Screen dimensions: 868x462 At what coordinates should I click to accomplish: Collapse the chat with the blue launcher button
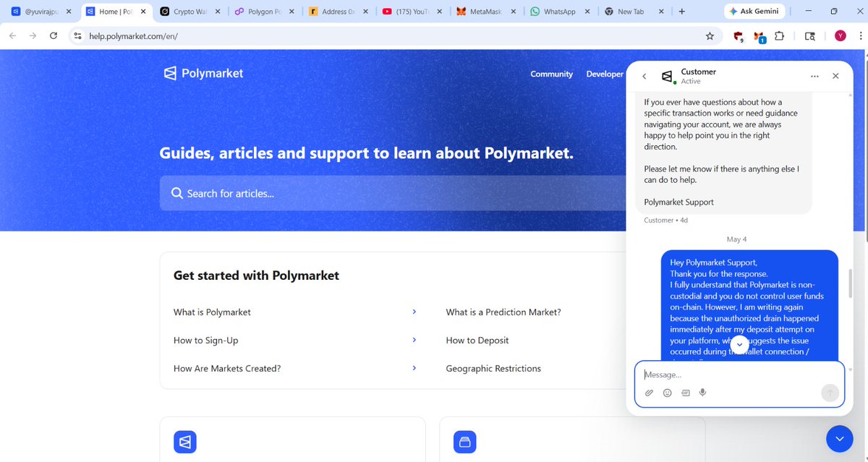[x=840, y=438]
